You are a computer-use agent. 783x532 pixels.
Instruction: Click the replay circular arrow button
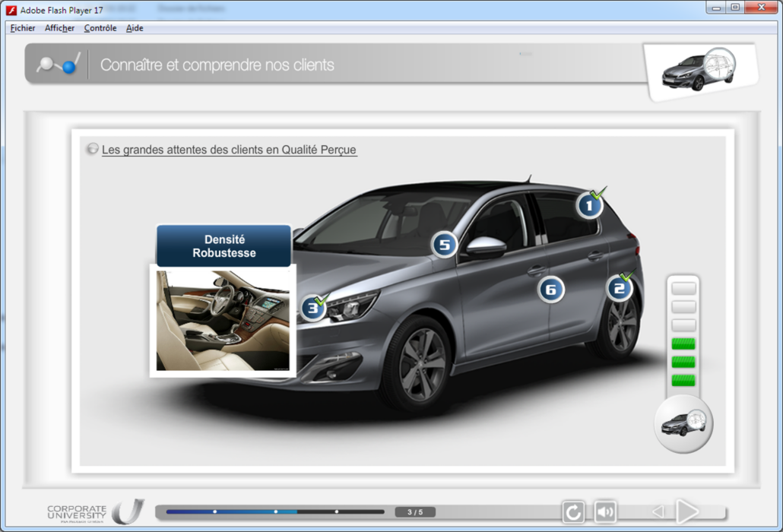tap(572, 511)
